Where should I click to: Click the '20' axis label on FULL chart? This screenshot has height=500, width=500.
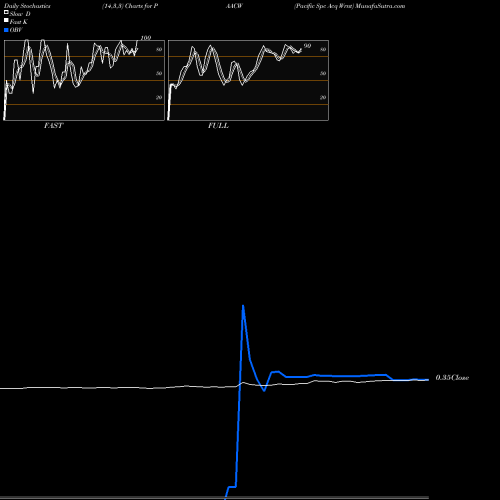click(323, 98)
